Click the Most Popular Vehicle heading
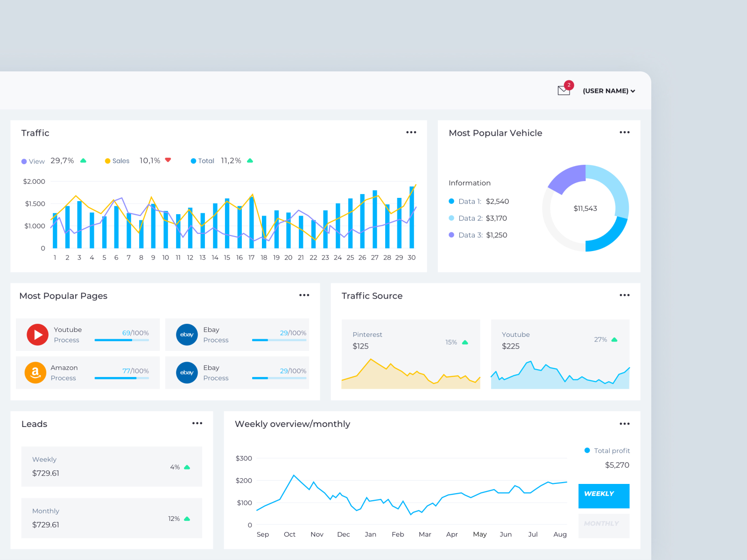 [495, 133]
